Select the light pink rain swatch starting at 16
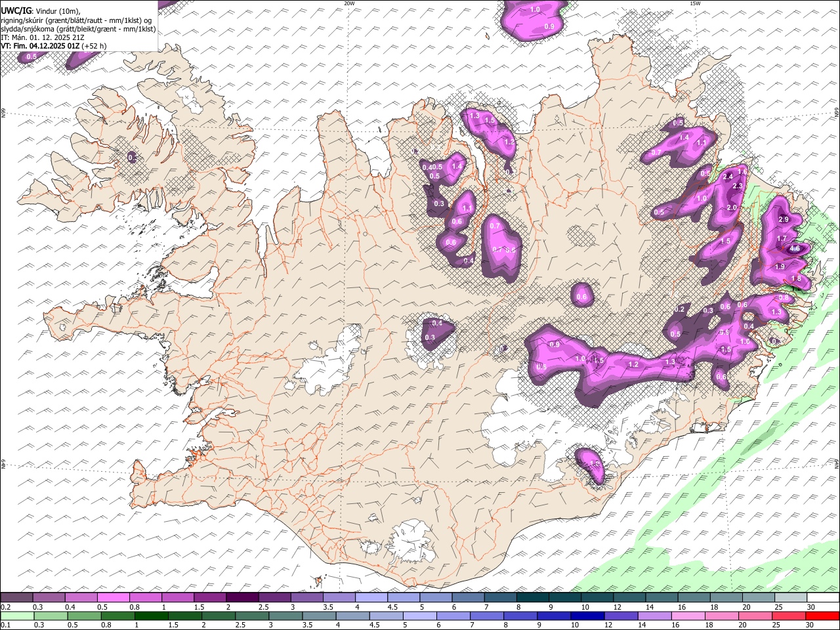840x630 pixels. click(688, 616)
